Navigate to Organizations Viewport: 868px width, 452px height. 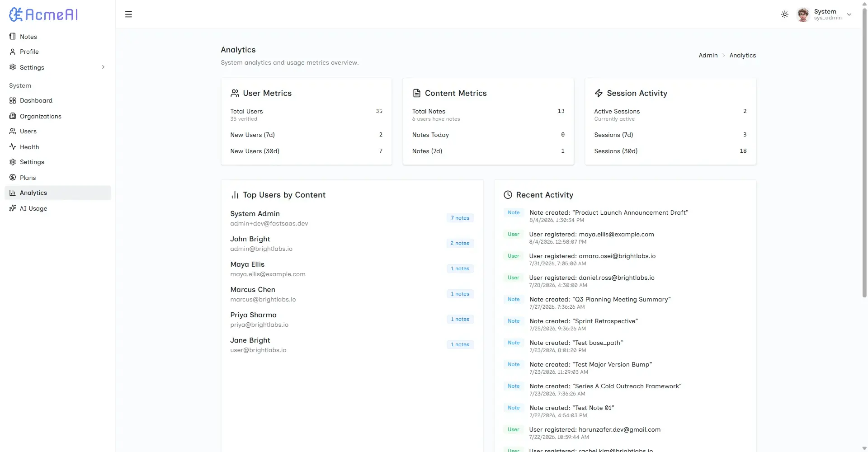coord(57,116)
